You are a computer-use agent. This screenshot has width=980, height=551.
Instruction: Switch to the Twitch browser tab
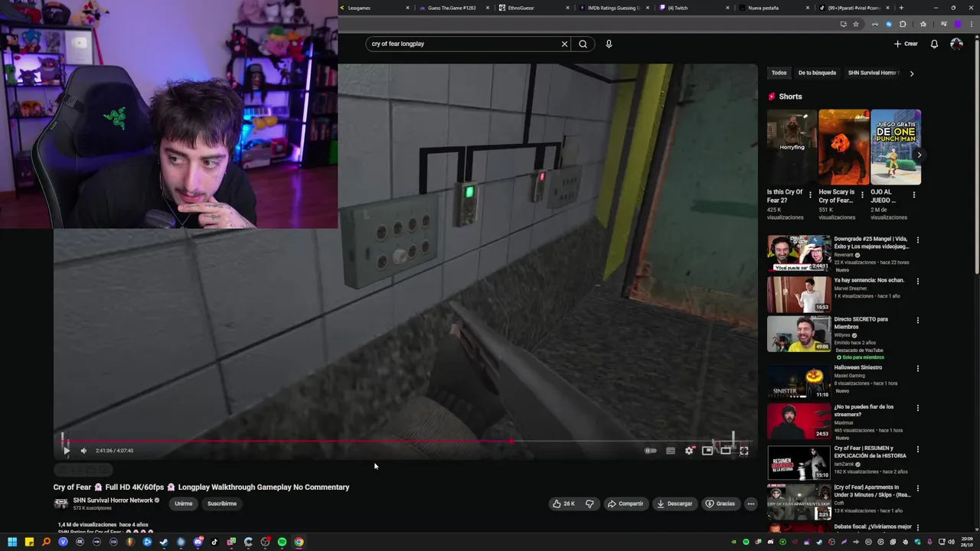(695, 8)
